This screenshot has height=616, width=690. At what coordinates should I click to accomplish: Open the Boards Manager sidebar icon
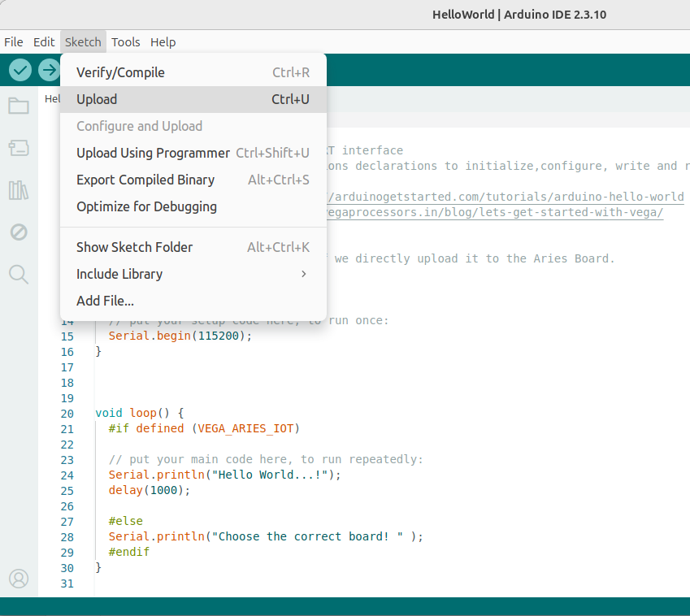(19, 148)
